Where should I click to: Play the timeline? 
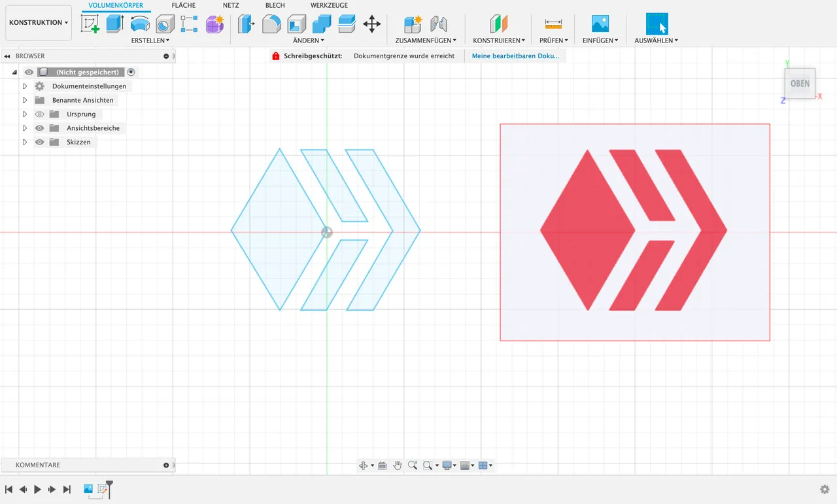pos(37,489)
